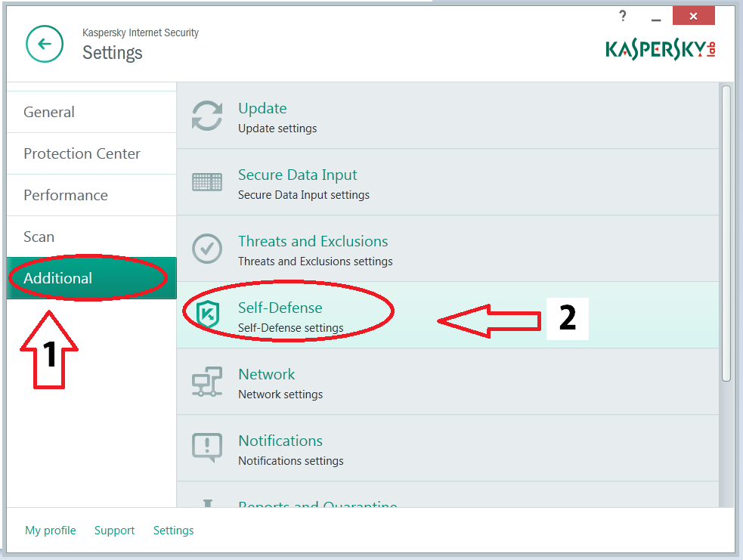Click 'Secure Data Input settings' description text
Screen dimensions: 743x560
[303, 195]
